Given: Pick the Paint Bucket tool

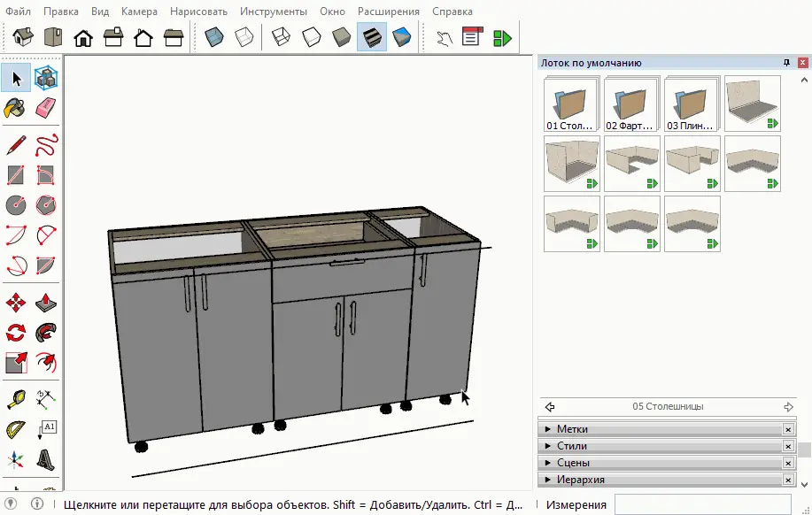Looking at the screenshot, I should click(x=15, y=108).
